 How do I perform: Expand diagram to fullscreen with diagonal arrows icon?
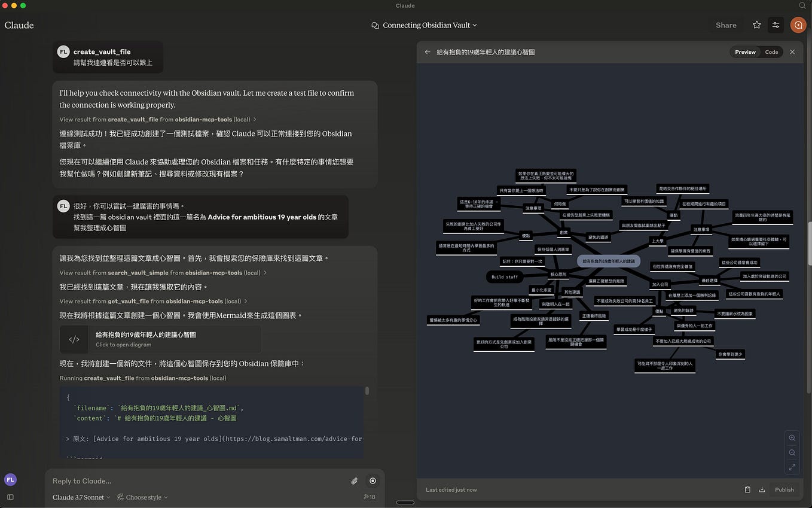792,467
